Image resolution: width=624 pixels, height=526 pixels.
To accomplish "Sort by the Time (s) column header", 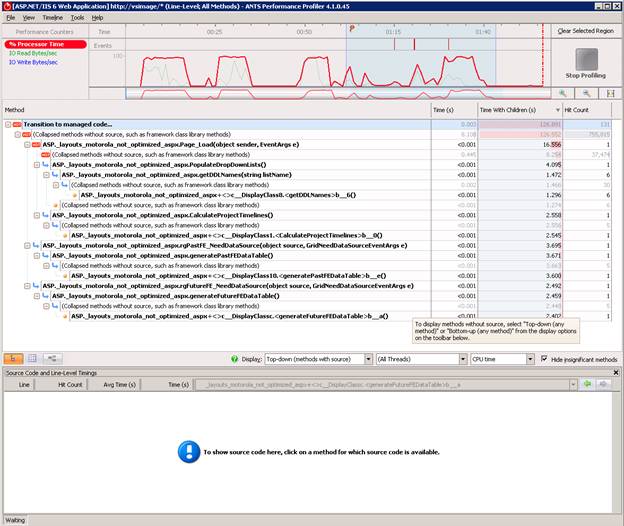I will 454,110.
